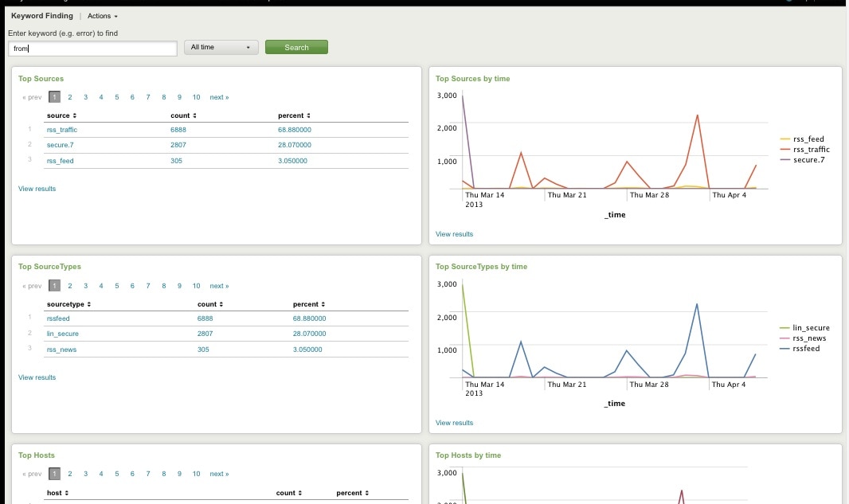Image resolution: width=849 pixels, height=504 pixels.
Task: Sort Top SourceTypes table by count column
Action: click(210, 304)
